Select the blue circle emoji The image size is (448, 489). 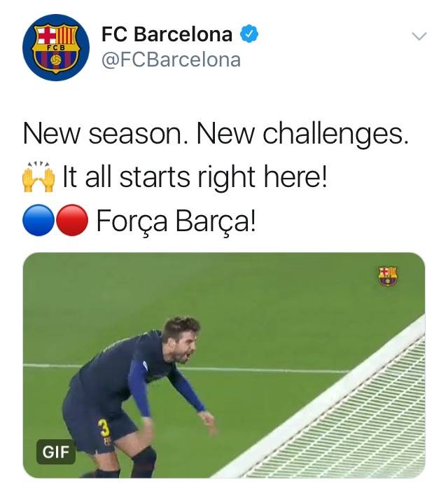(x=38, y=220)
